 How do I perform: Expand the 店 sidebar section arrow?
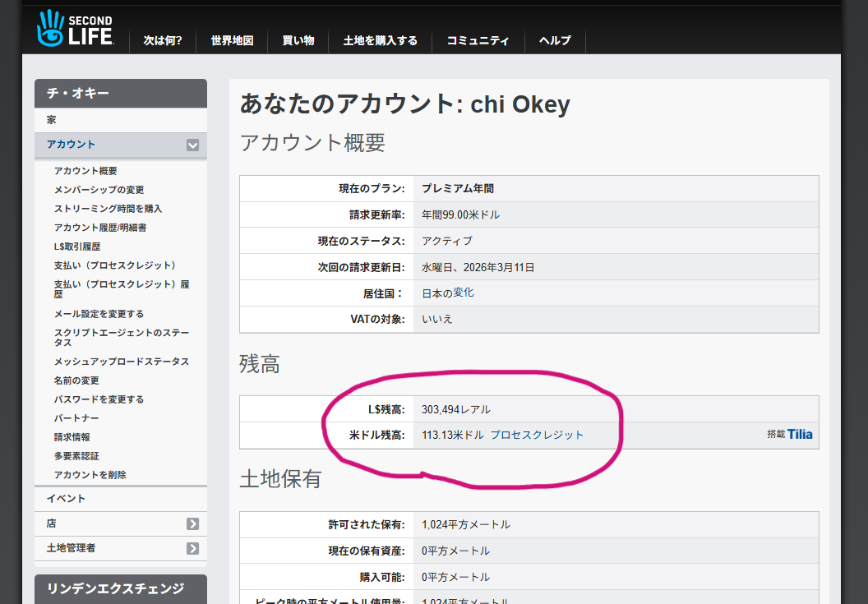192,523
